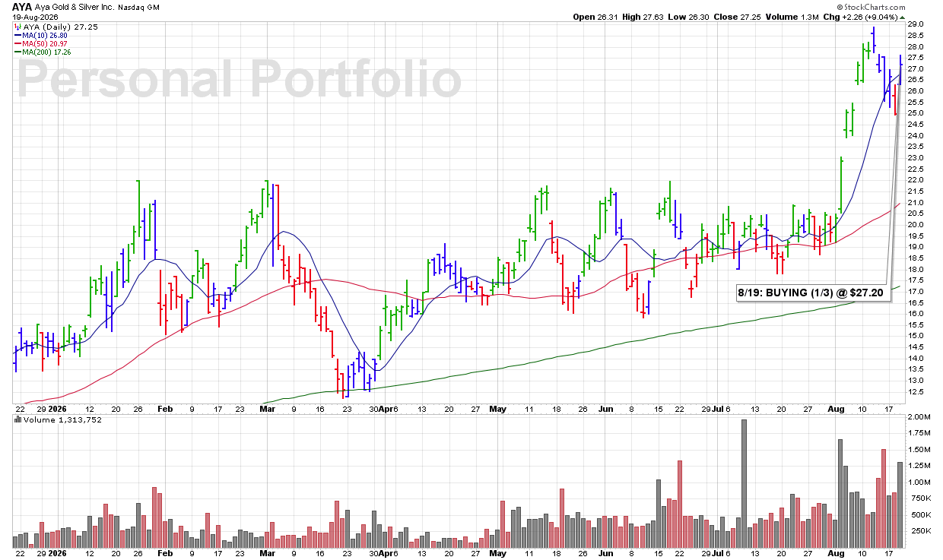Click the 22.0 price axis label
The image size is (943, 560).
click(x=916, y=180)
